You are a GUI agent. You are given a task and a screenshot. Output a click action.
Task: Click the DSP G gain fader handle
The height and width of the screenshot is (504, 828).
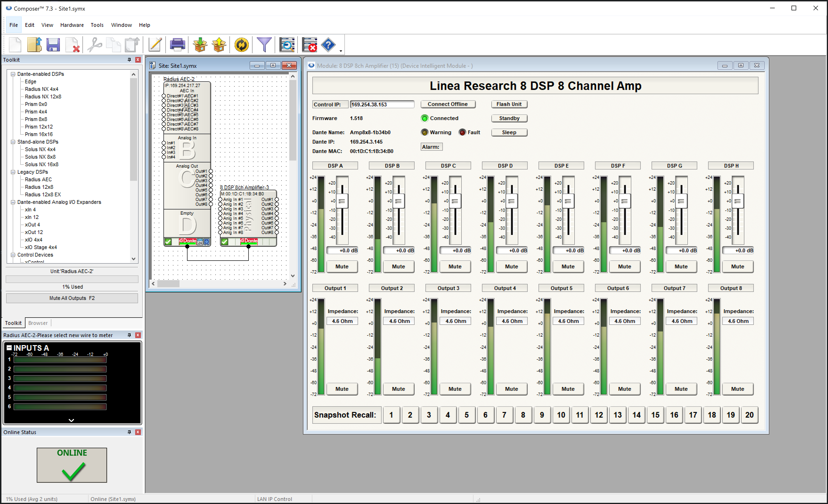(x=681, y=201)
